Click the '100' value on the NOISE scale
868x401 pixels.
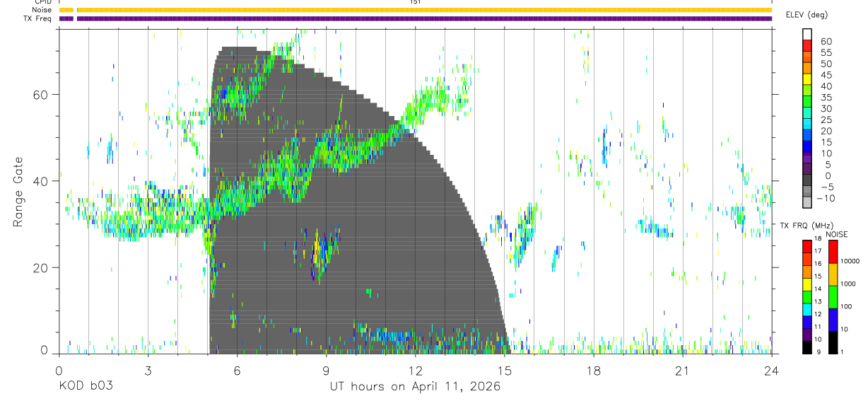pyautogui.click(x=847, y=306)
